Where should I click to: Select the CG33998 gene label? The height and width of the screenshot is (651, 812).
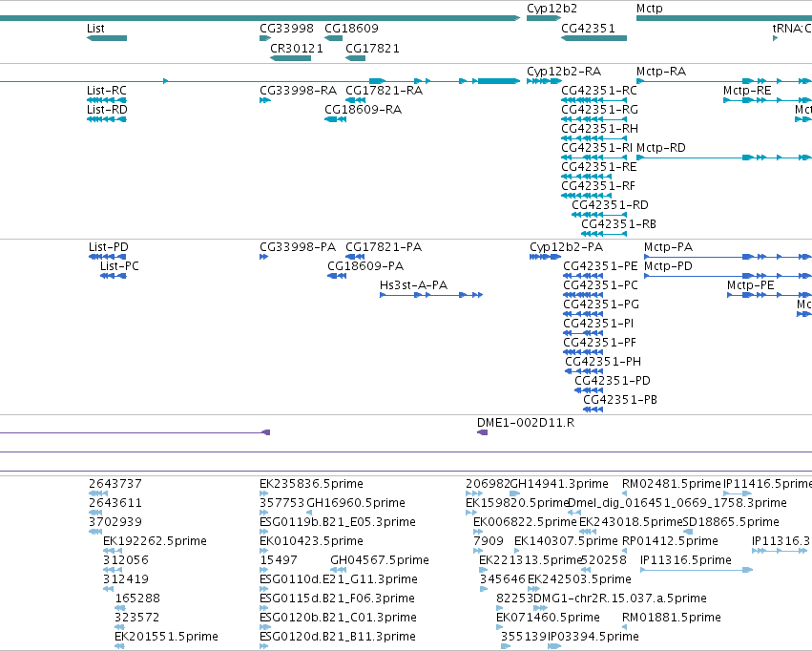(x=286, y=28)
